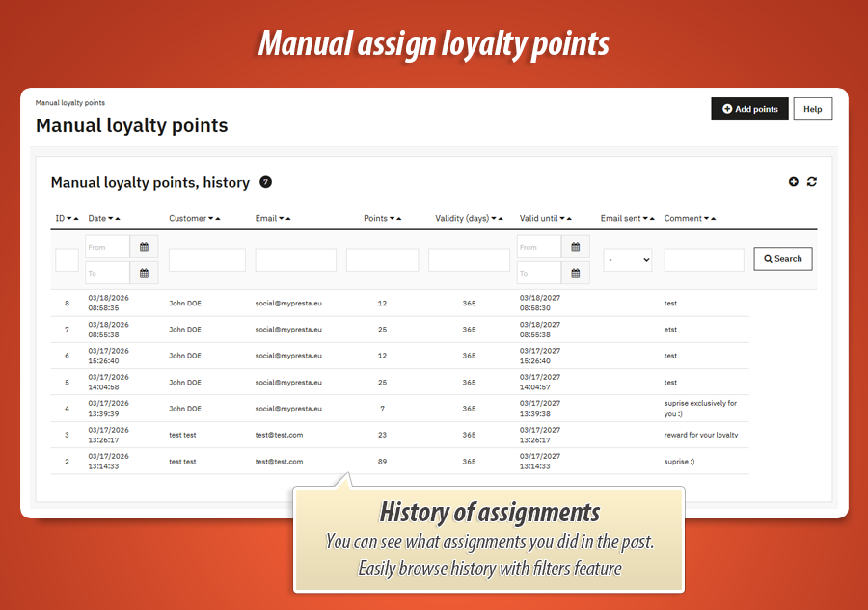The width and height of the screenshot is (868, 610).
Task: Click the circled help badge next to history title
Action: (265, 181)
